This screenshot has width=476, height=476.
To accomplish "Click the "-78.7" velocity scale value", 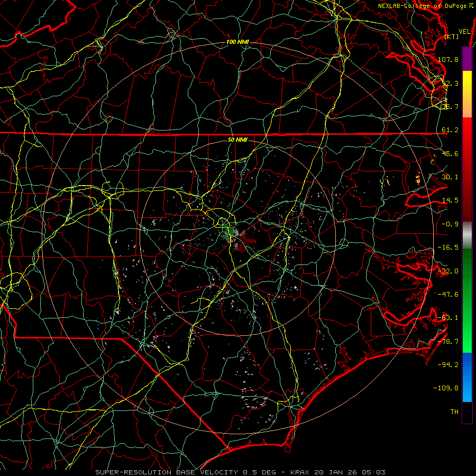I will click(x=448, y=342).
